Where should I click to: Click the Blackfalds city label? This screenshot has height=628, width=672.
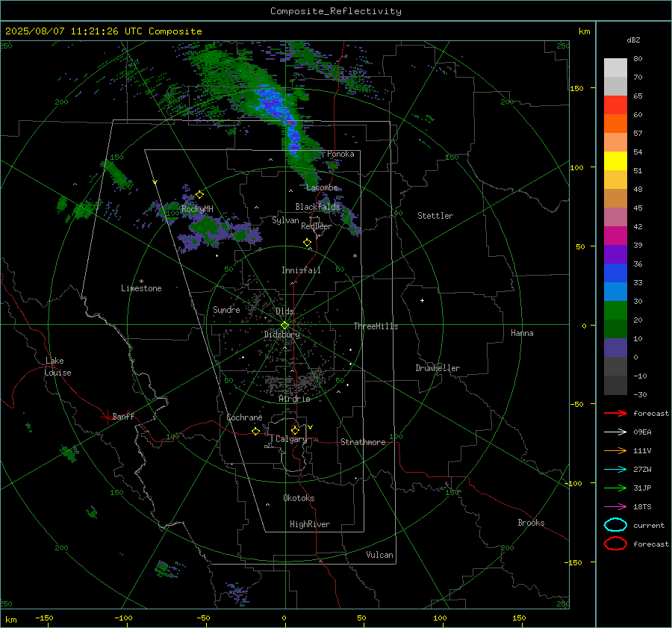point(317,207)
